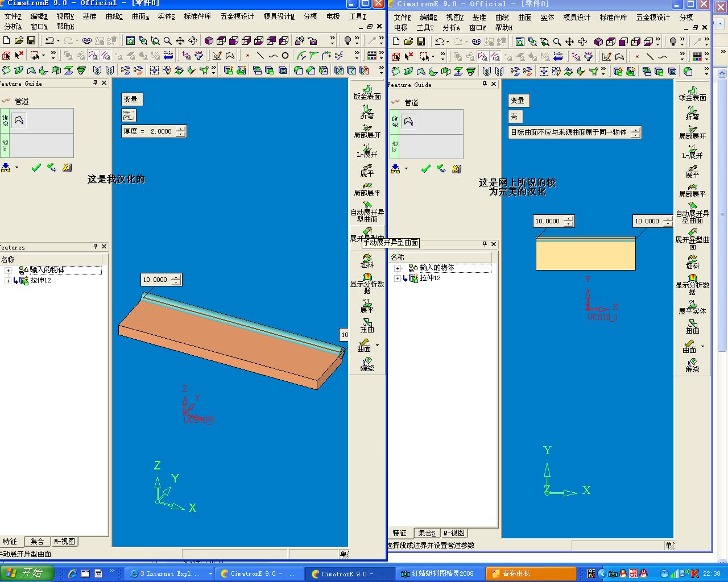728x582 pixels.
Task: Expand 输入的物体 node in left feature tree
Action: point(8,271)
